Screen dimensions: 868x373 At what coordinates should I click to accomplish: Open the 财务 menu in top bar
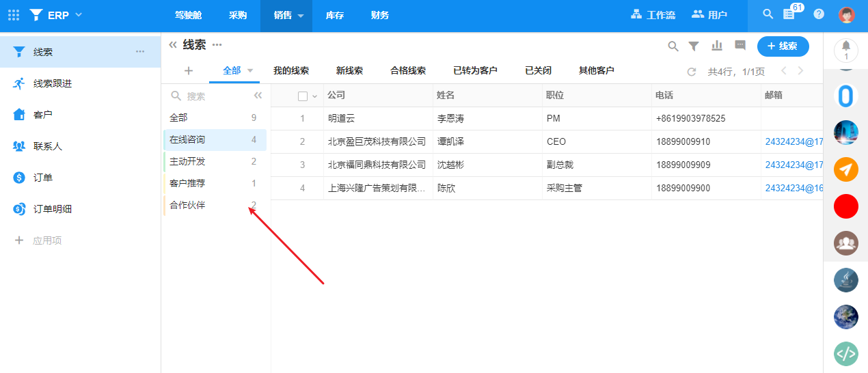380,15
